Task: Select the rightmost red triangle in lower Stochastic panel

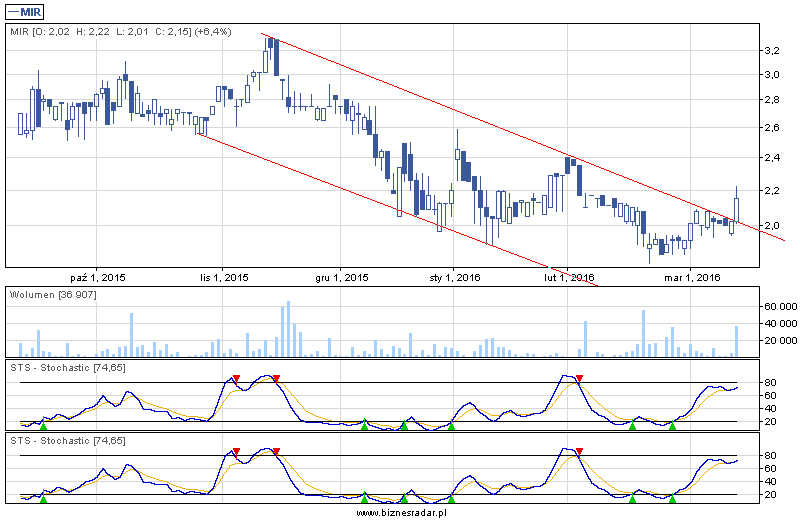Action: tap(579, 452)
